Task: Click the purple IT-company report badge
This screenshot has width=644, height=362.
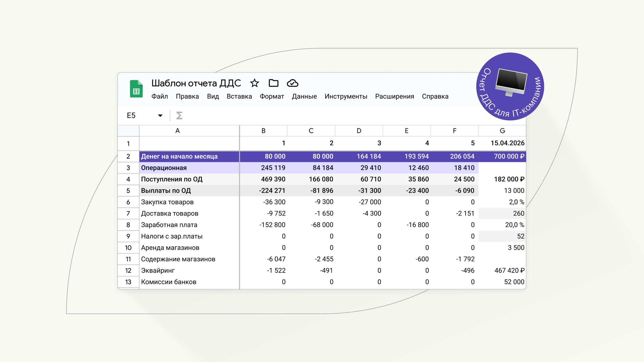Action: click(510, 87)
